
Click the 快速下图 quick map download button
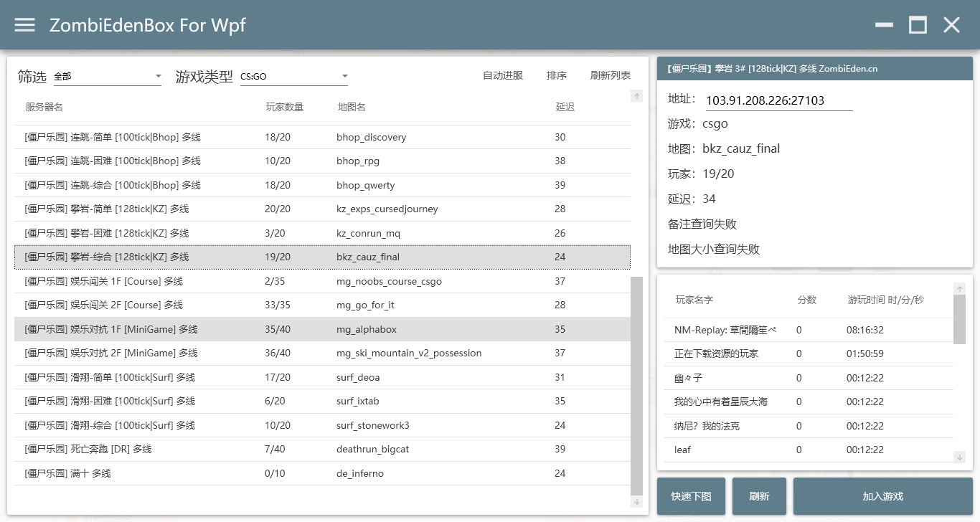[690, 495]
